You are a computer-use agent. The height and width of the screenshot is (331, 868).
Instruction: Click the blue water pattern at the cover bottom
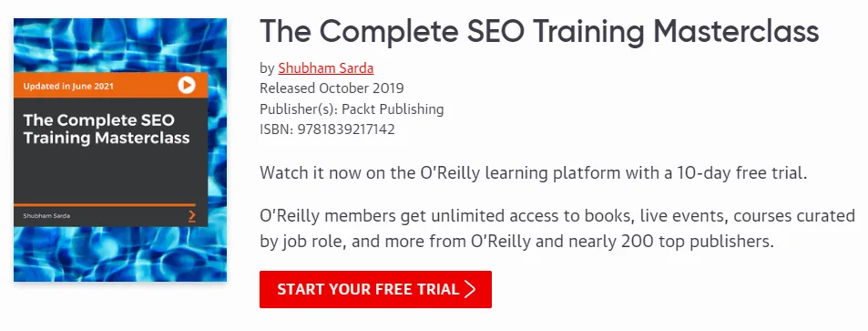tap(120, 253)
